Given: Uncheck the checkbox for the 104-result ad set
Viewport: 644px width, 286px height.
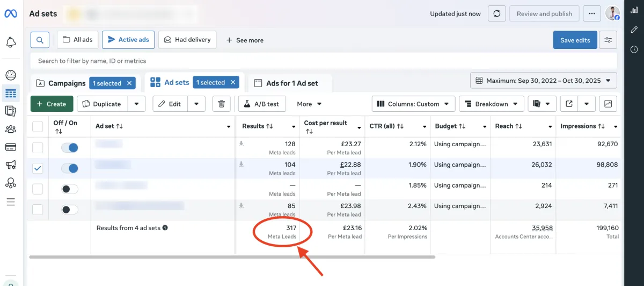Looking at the screenshot, I should [x=38, y=168].
